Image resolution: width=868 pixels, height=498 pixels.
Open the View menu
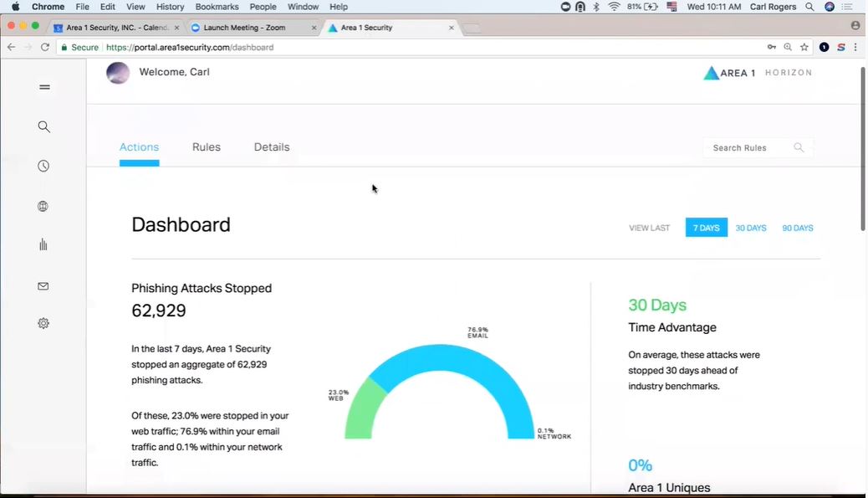point(135,7)
